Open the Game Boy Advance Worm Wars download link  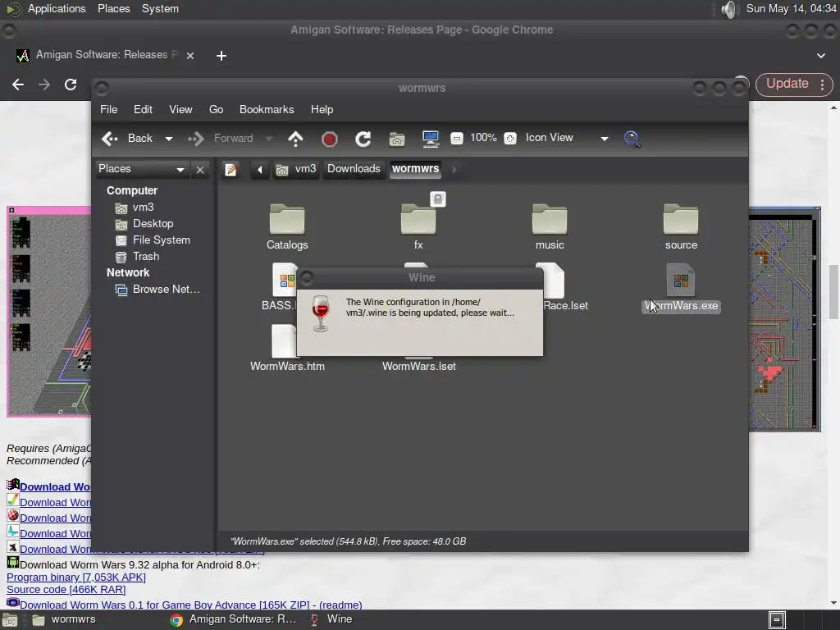(x=164, y=605)
